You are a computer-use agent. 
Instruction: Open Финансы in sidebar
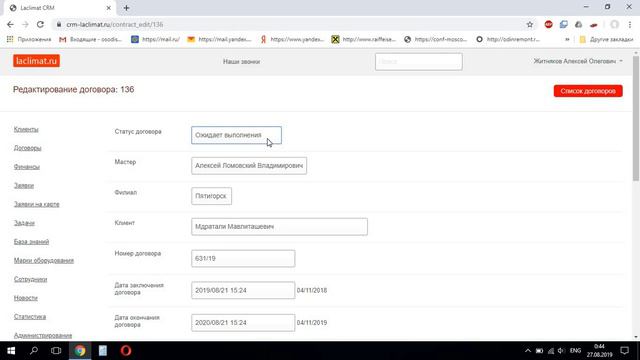pyautogui.click(x=27, y=167)
